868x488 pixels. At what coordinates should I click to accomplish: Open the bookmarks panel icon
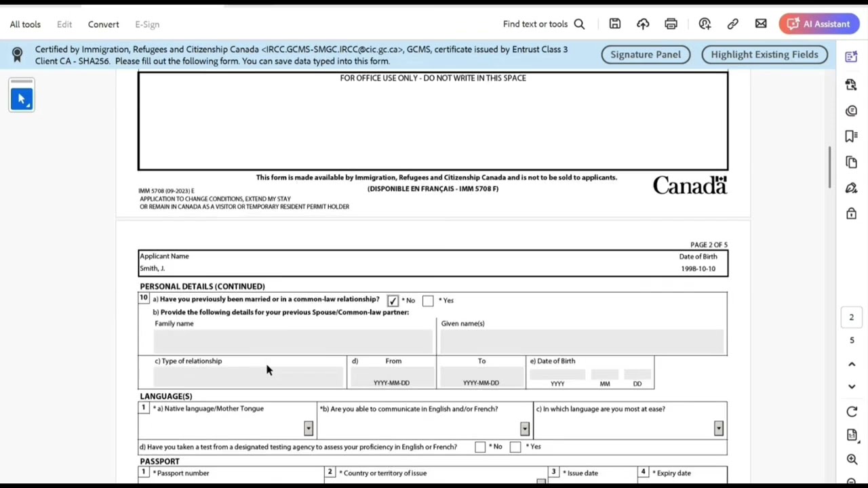[852, 136]
